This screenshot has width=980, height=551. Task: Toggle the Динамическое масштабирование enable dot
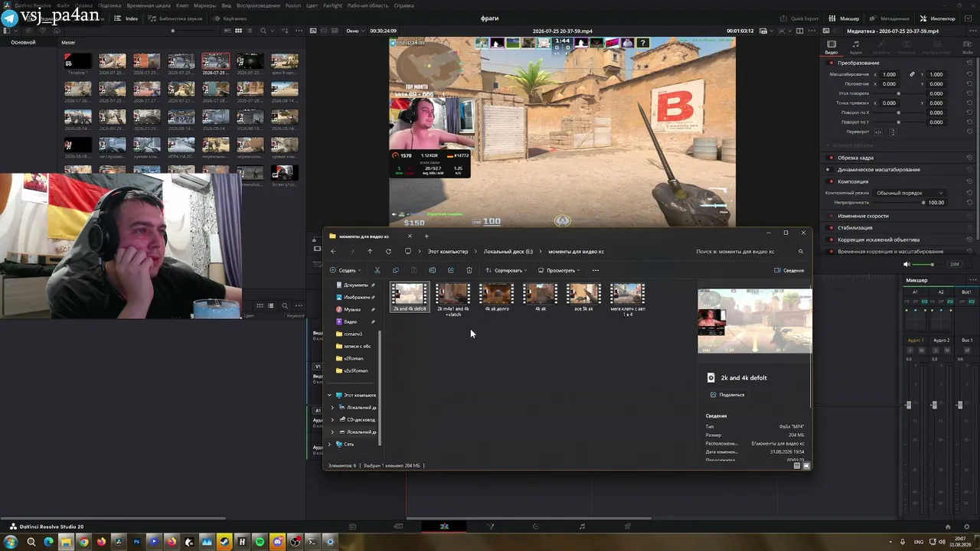831,169
